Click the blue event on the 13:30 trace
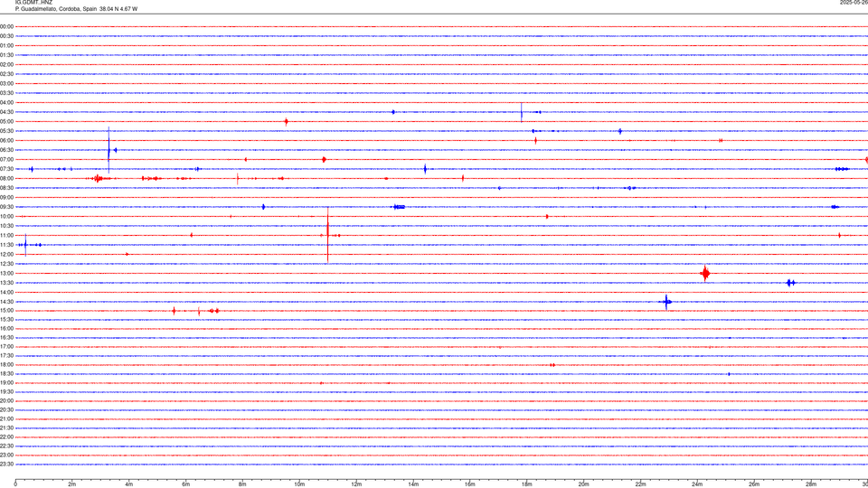 point(791,283)
